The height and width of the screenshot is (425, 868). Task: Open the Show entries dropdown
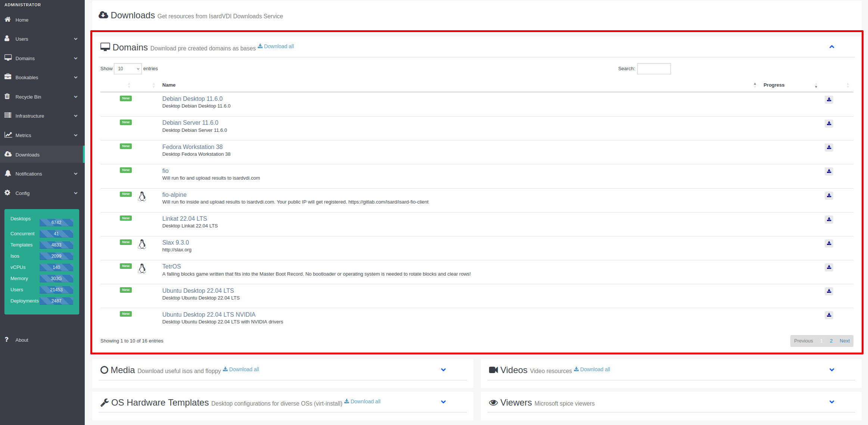(128, 69)
